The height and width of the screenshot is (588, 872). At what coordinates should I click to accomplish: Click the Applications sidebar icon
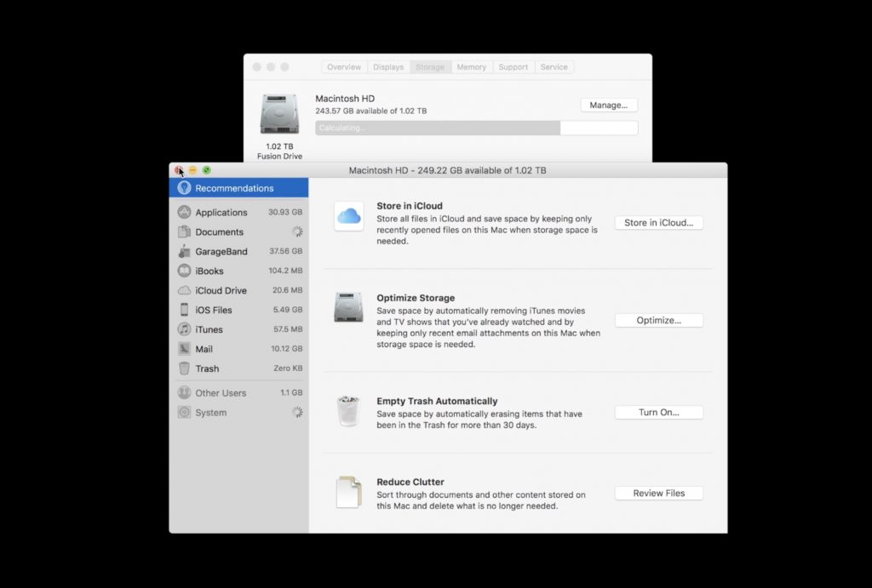[184, 212]
